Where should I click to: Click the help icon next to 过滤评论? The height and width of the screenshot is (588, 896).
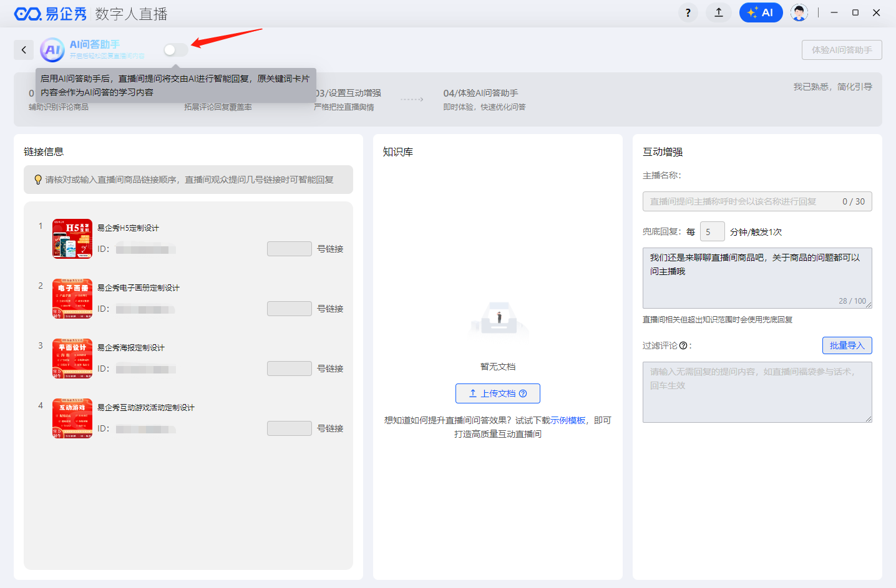tap(683, 345)
